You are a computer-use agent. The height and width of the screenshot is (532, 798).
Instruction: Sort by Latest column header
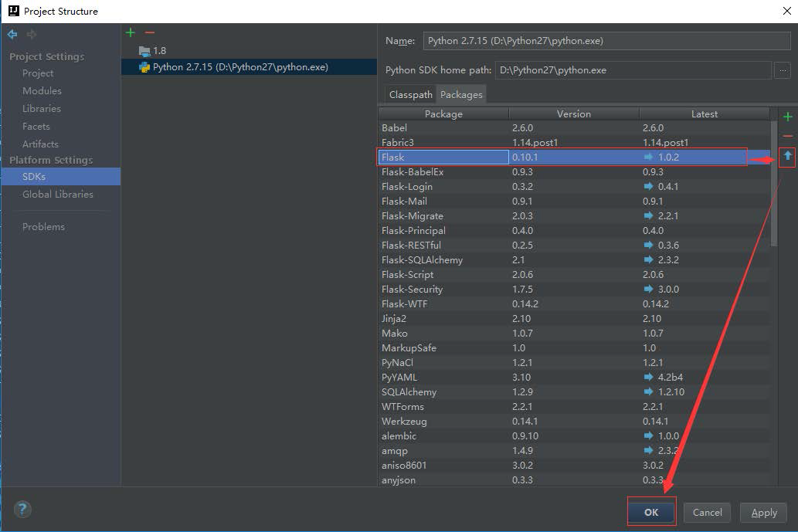pyautogui.click(x=705, y=114)
